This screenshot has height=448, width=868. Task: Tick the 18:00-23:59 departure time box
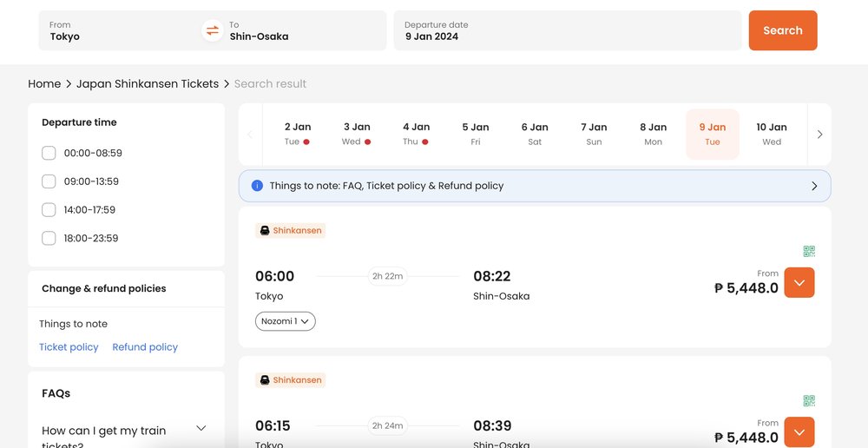[x=49, y=238]
